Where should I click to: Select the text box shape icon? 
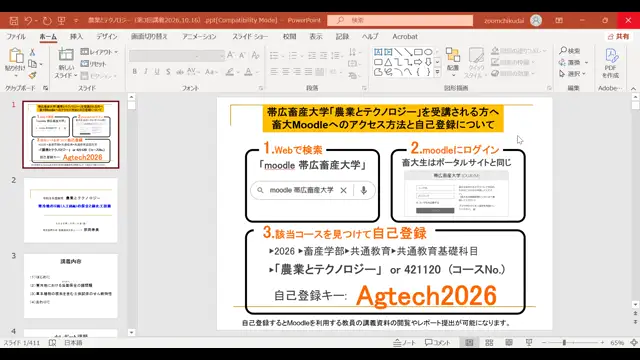tap(378, 52)
